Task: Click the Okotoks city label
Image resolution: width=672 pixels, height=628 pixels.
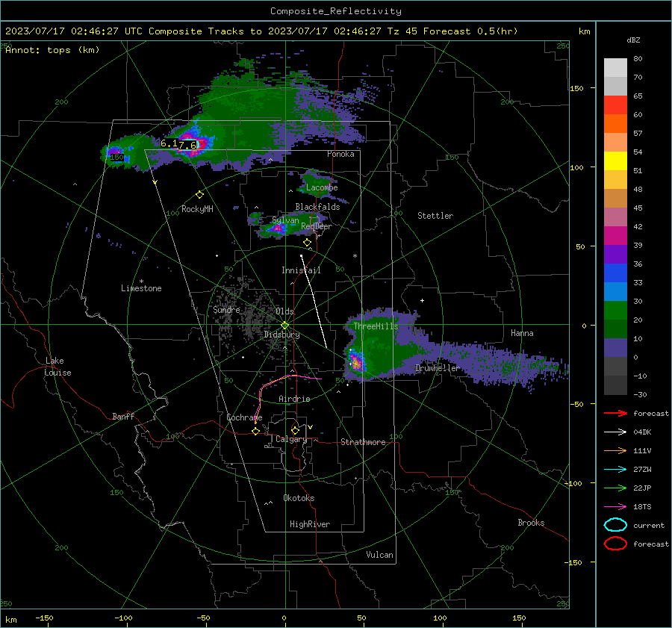Action: pos(299,498)
